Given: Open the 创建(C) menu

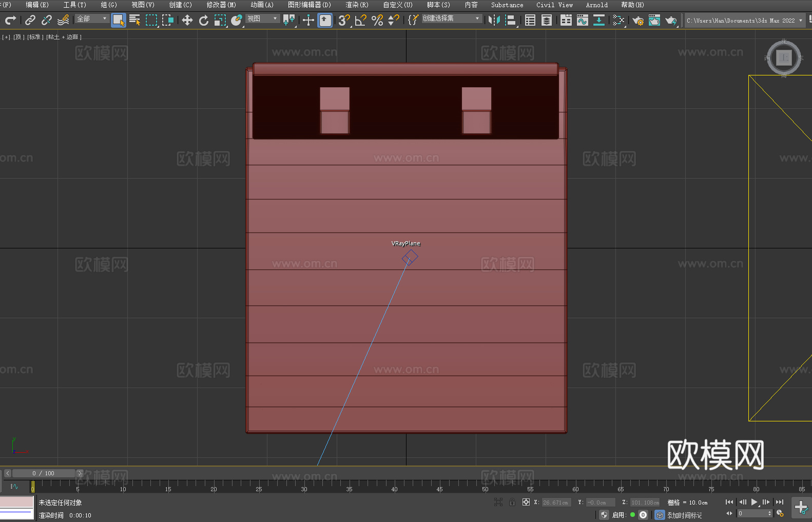Looking at the screenshot, I should [180, 5].
